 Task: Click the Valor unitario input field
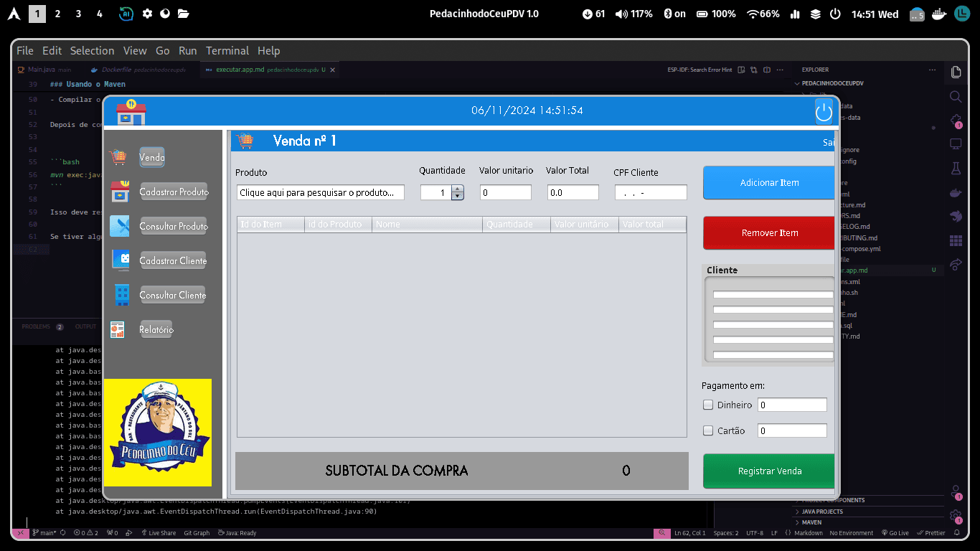coord(506,192)
